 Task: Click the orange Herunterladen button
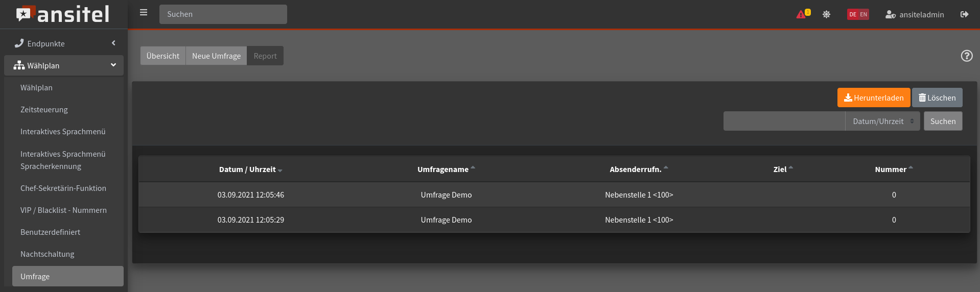pos(873,98)
